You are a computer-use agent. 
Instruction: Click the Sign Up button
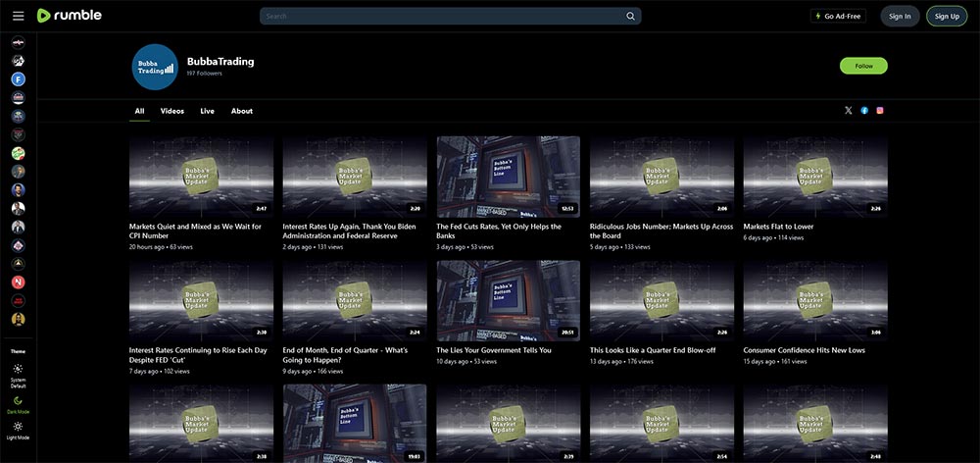(947, 17)
